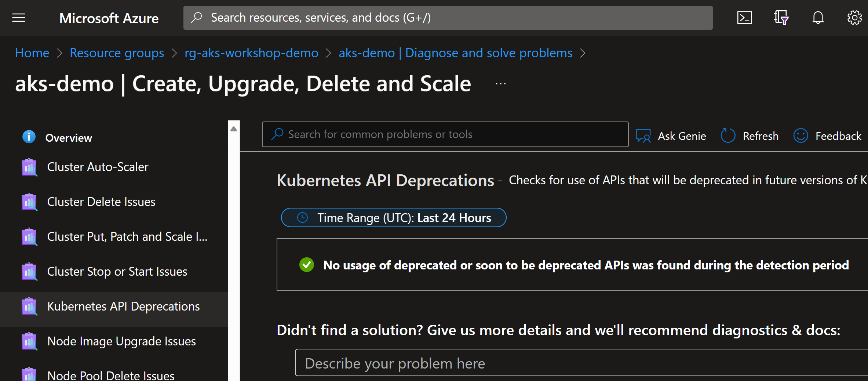Click the chevron after Diagnose and solve problems
868x381 pixels.
[583, 53]
